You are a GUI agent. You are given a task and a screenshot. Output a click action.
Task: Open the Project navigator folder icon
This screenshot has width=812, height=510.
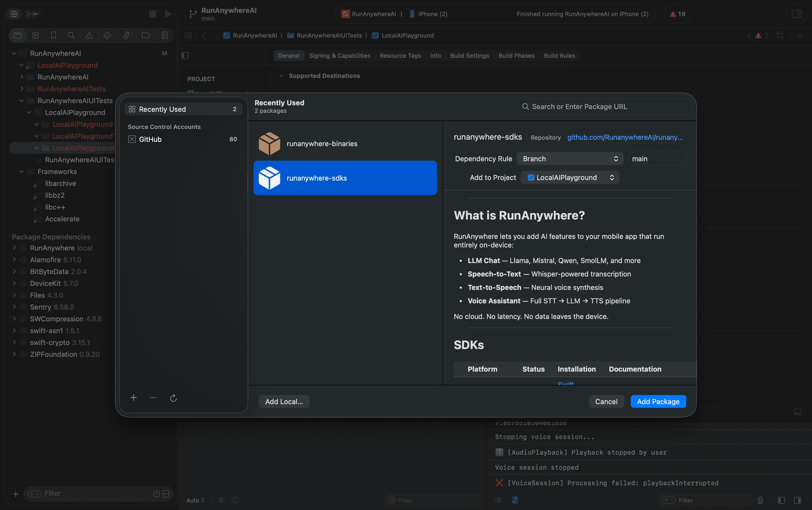point(17,36)
